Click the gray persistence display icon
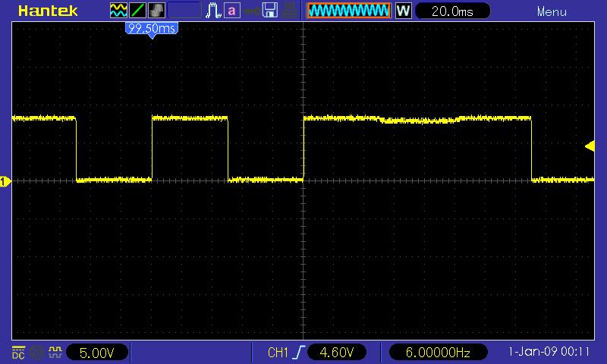Image resolution: width=607 pixels, height=364 pixels. [x=157, y=11]
